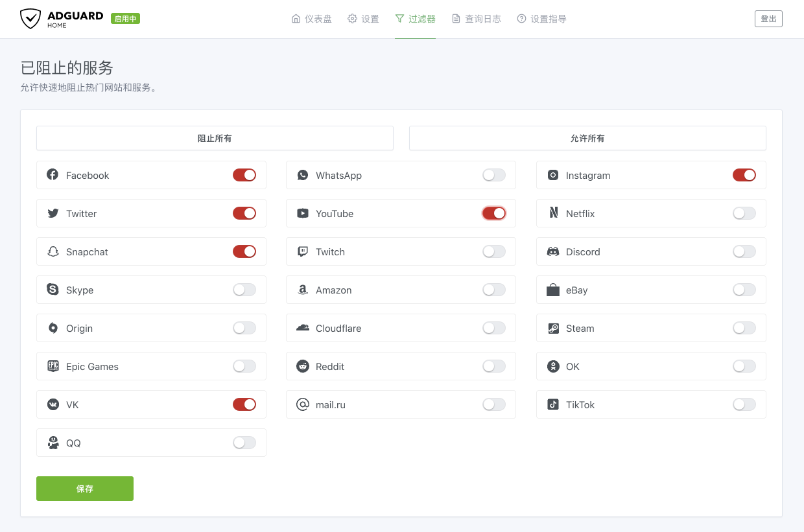Image resolution: width=804 pixels, height=532 pixels.
Task: Click the AdGuard Home shield logo
Action: [x=30, y=19]
